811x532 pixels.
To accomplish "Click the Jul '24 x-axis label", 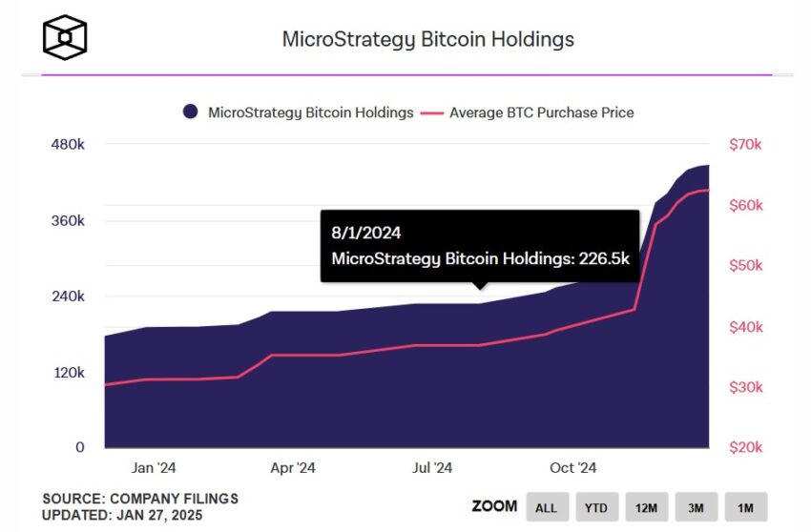I will pos(432,468).
